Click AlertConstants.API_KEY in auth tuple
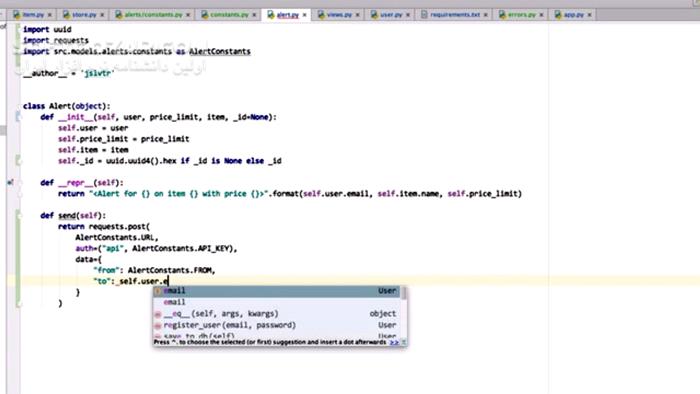The image size is (700, 394). [181, 249]
